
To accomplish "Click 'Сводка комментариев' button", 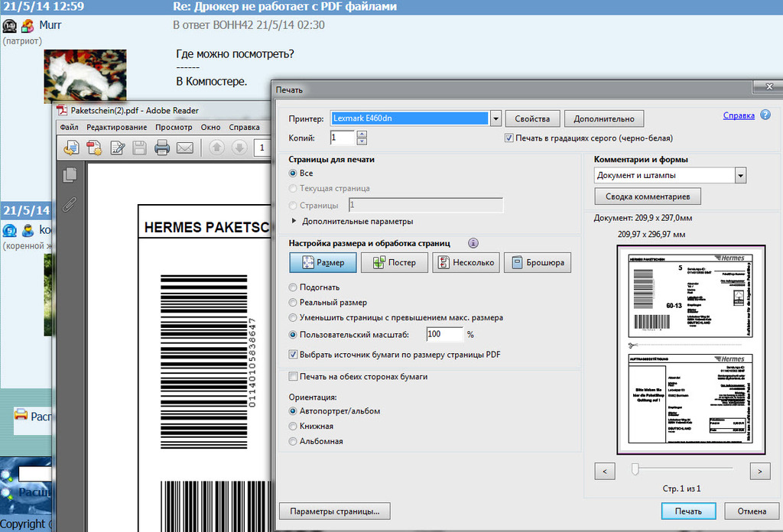I will 648,196.
